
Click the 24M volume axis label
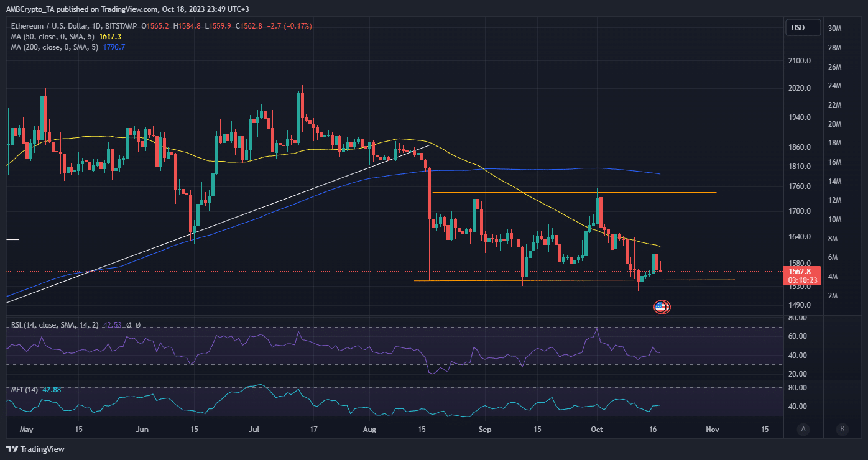[x=834, y=86]
